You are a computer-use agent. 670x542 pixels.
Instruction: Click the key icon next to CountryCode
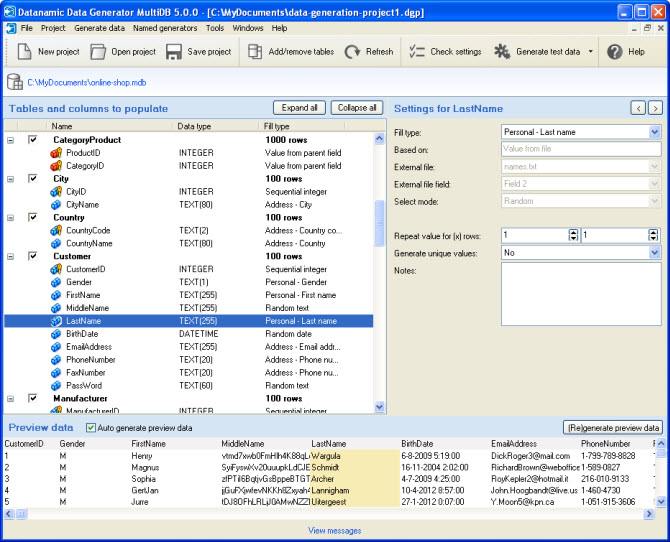[x=56, y=230]
